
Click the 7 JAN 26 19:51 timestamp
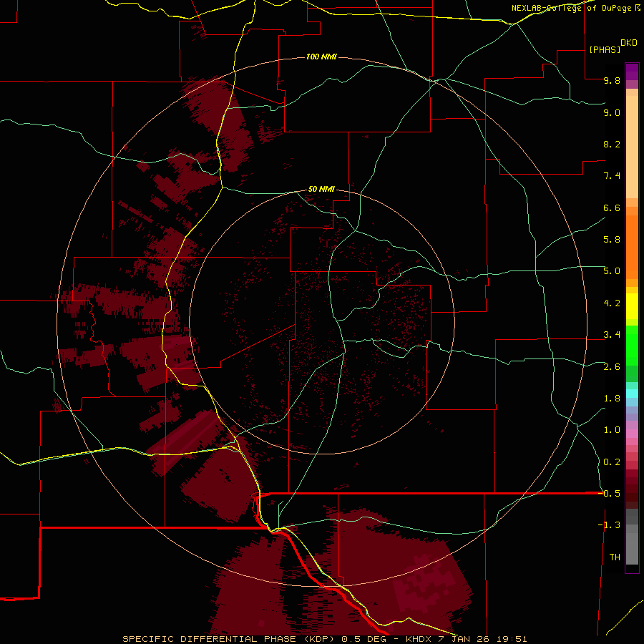tap(482, 639)
